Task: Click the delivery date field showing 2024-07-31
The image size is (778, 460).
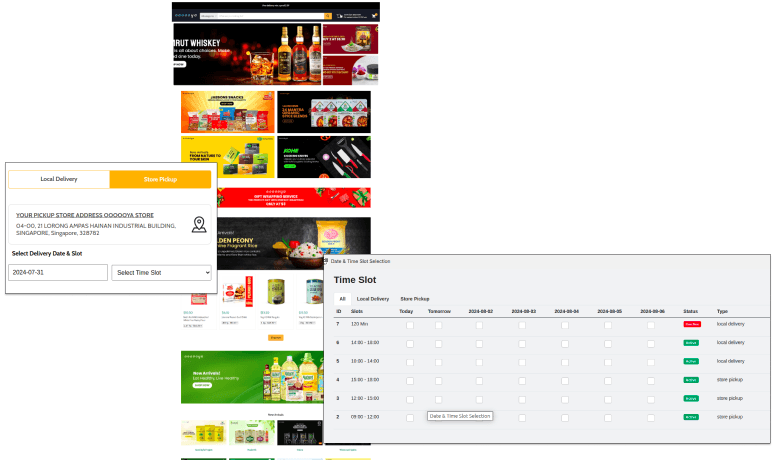Action: pyautogui.click(x=58, y=272)
